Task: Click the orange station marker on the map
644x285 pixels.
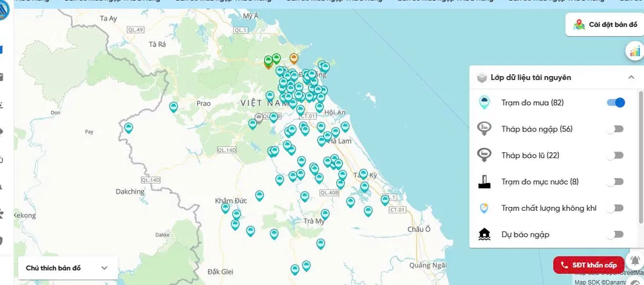Action: click(294, 59)
